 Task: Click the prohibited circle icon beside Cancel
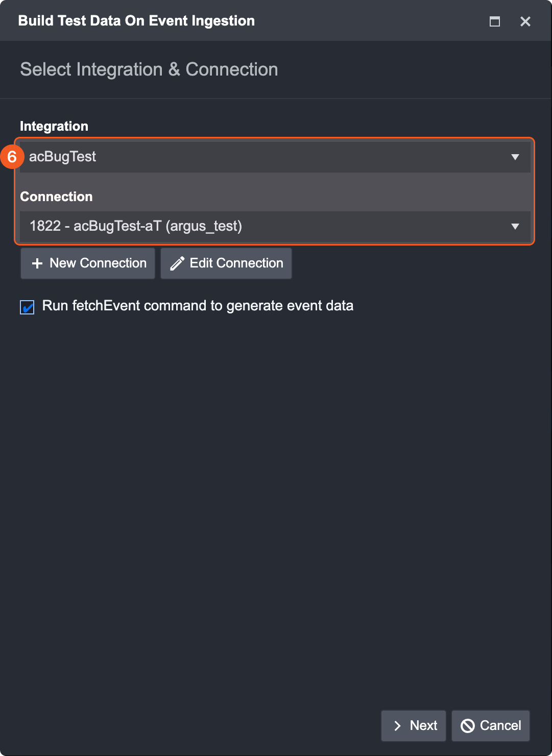[468, 726]
